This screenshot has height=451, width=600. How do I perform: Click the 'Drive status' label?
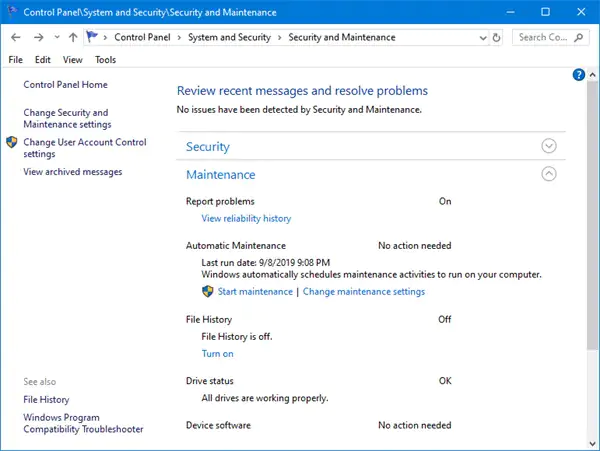click(x=210, y=381)
